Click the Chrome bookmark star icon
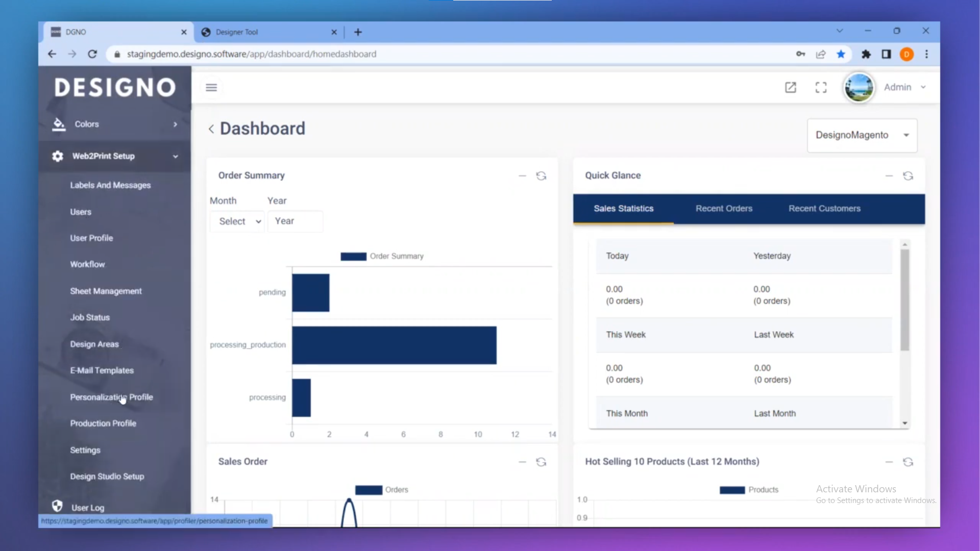This screenshot has width=980, height=551. (841, 54)
